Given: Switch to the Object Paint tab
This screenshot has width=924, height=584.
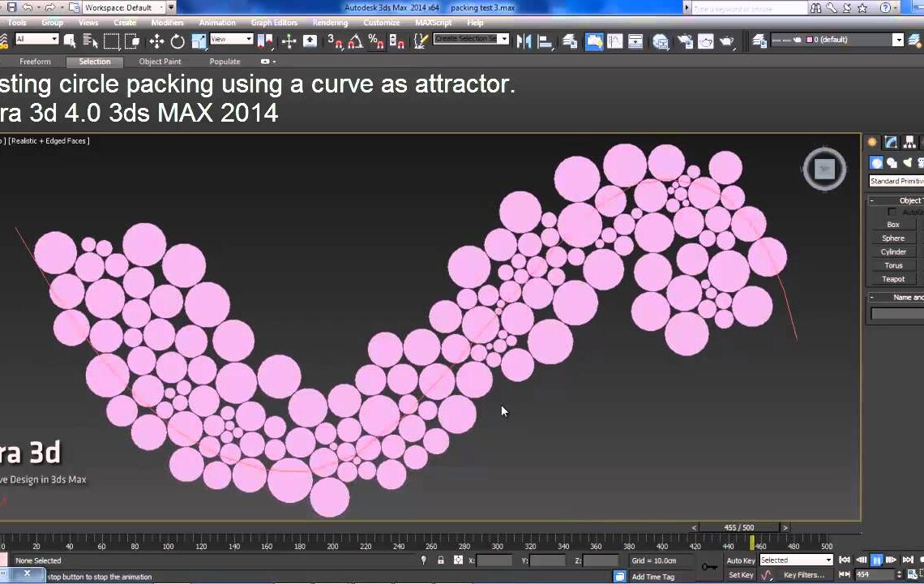Looking at the screenshot, I should point(160,62).
